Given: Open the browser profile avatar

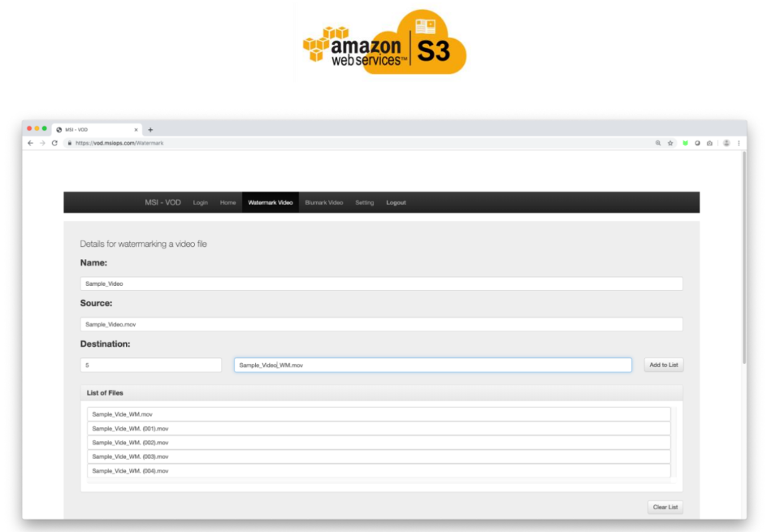Looking at the screenshot, I should click(726, 143).
